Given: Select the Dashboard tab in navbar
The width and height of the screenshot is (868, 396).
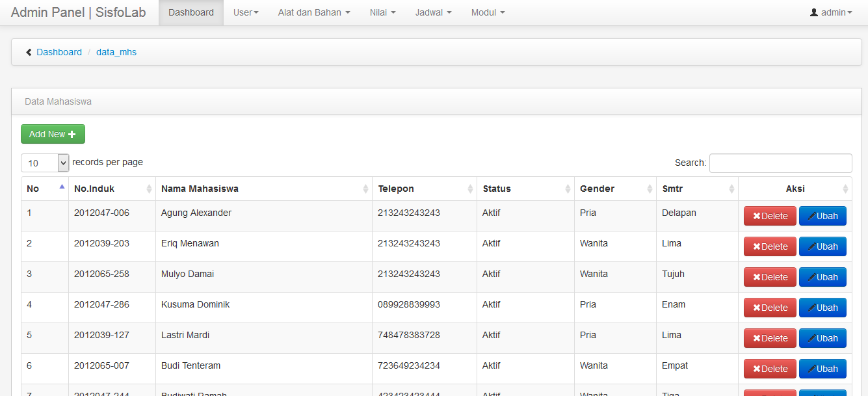Looking at the screenshot, I should pos(191,13).
